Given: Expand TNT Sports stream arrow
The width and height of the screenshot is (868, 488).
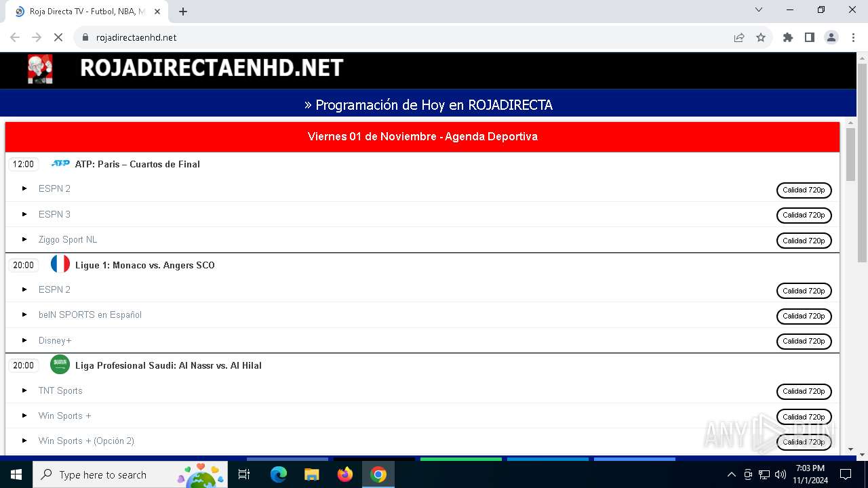Looking at the screenshot, I should 24,390.
